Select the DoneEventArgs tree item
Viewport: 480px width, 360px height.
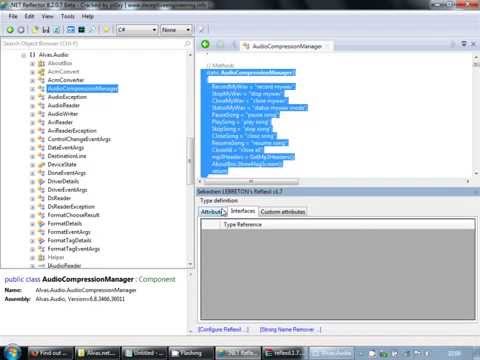(x=67, y=173)
